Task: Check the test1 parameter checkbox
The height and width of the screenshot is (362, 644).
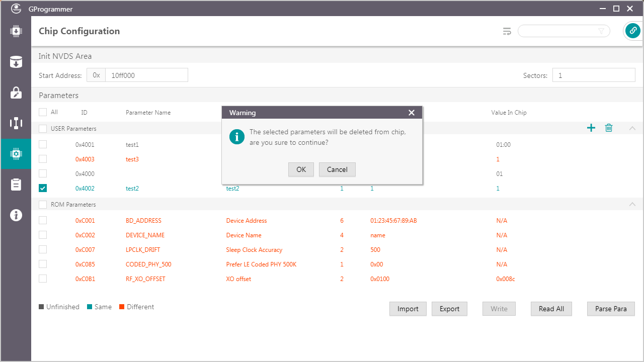Action: coord(43,144)
